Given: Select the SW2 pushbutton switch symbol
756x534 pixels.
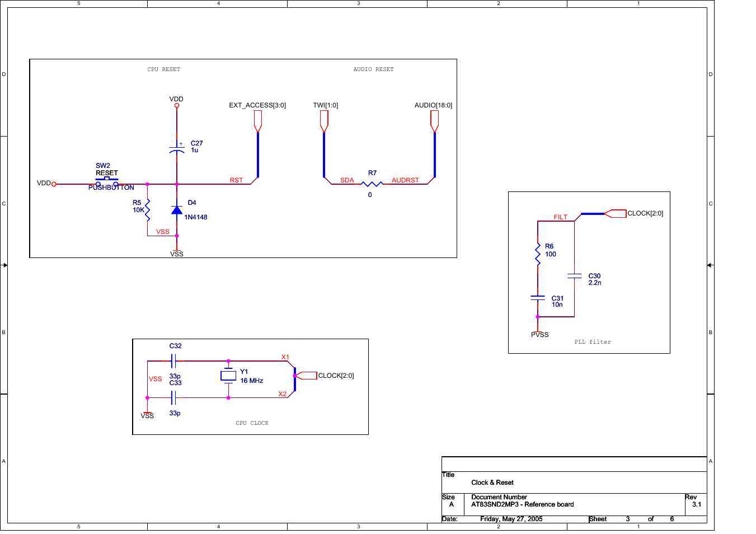Looking at the screenshot, I should [107, 182].
